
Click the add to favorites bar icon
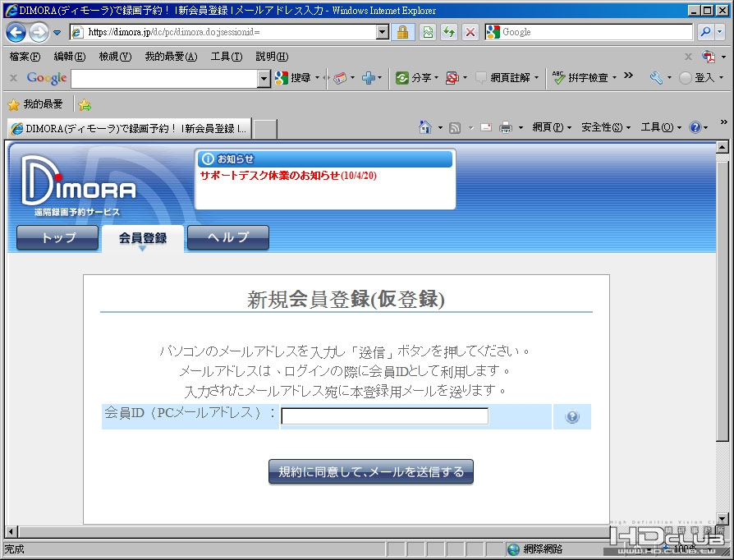point(85,105)
